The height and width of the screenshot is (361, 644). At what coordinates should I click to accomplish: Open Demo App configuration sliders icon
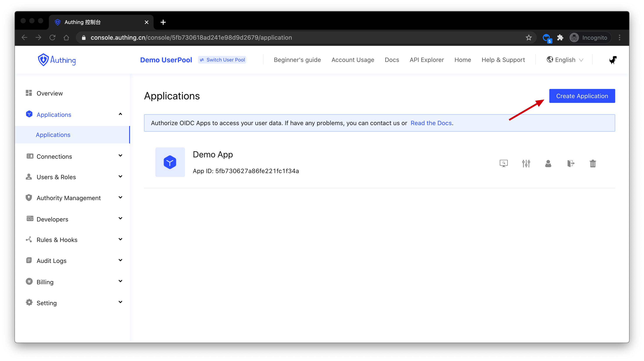tap(526, 163)
